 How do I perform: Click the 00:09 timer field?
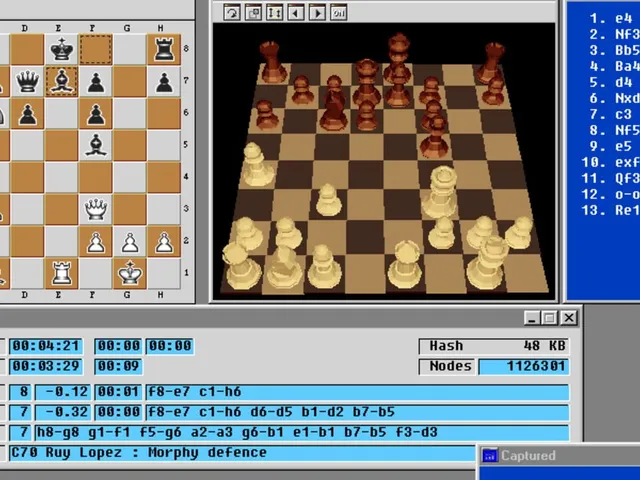[118, 366]
